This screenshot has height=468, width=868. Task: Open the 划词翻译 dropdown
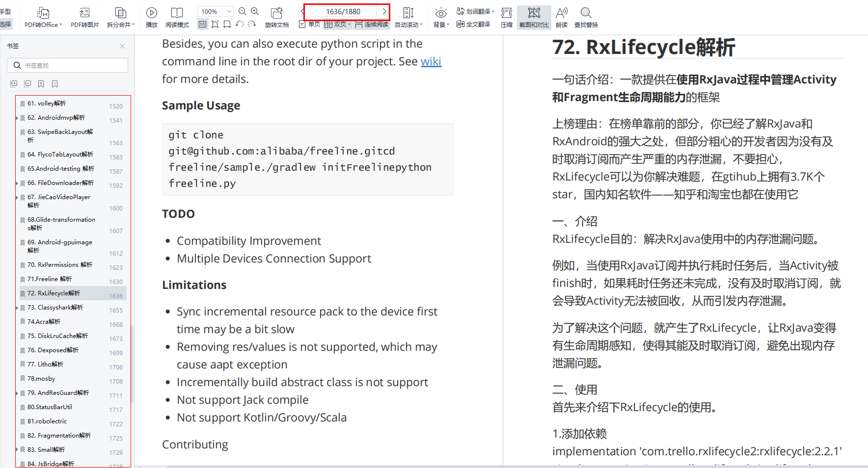475,11
